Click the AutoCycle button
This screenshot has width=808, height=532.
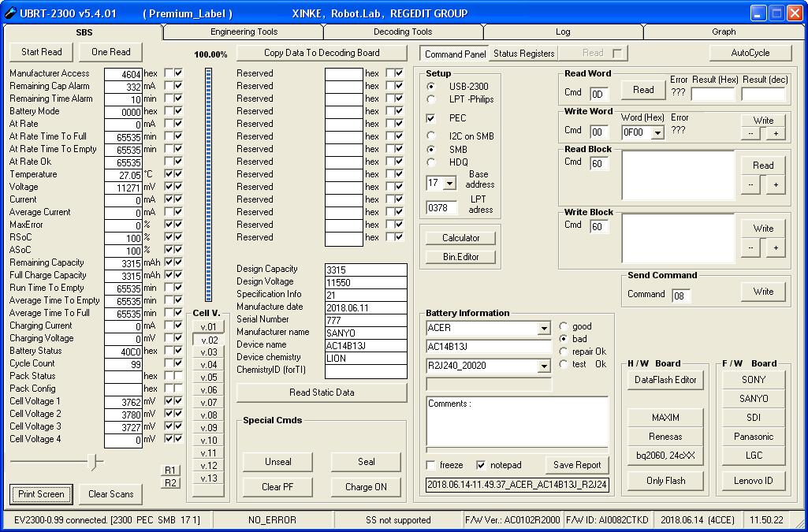[750, 53]
